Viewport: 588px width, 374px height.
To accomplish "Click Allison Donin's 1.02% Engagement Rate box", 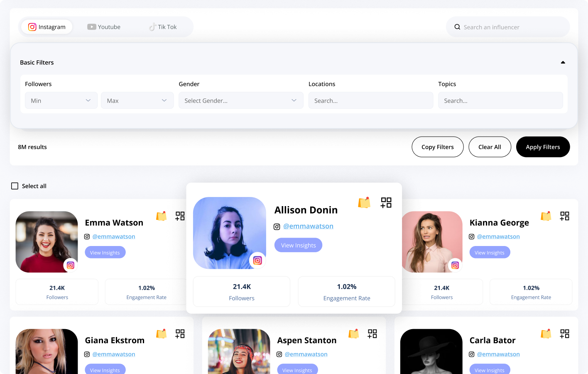I will [347, 292].
